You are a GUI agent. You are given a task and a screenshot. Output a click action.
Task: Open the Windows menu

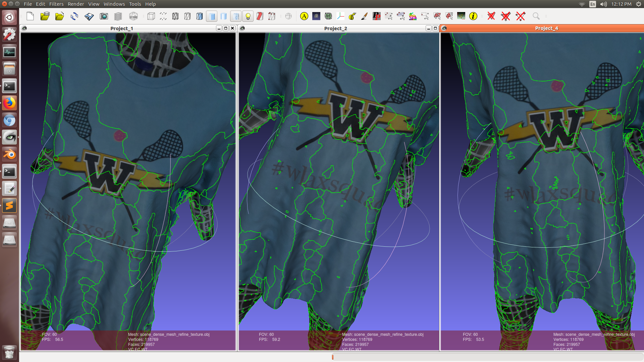click(114, 4)
